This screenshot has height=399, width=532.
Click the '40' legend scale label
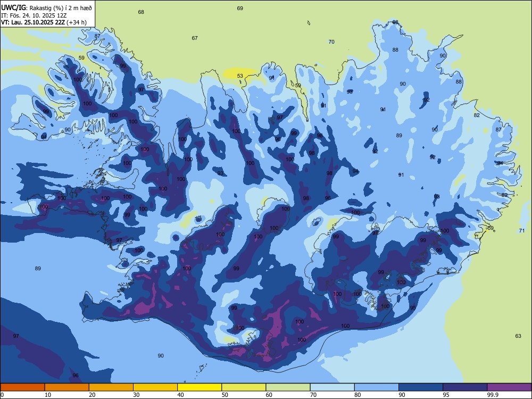pos(181,395)
